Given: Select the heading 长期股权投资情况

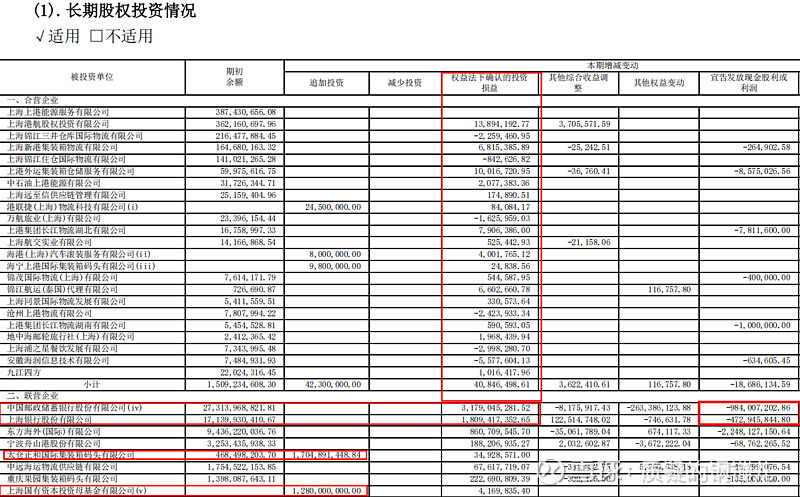Looking at the screenshot, I should coord(131,10).
